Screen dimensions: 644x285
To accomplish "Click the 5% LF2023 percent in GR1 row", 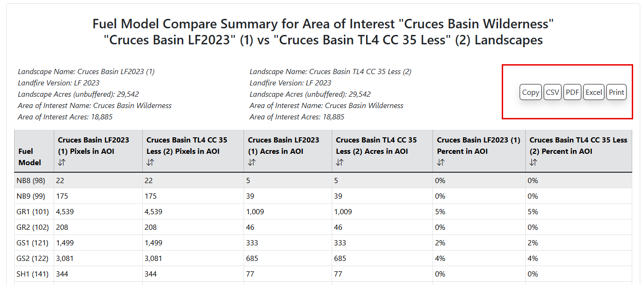I will [x=440, y=211].
